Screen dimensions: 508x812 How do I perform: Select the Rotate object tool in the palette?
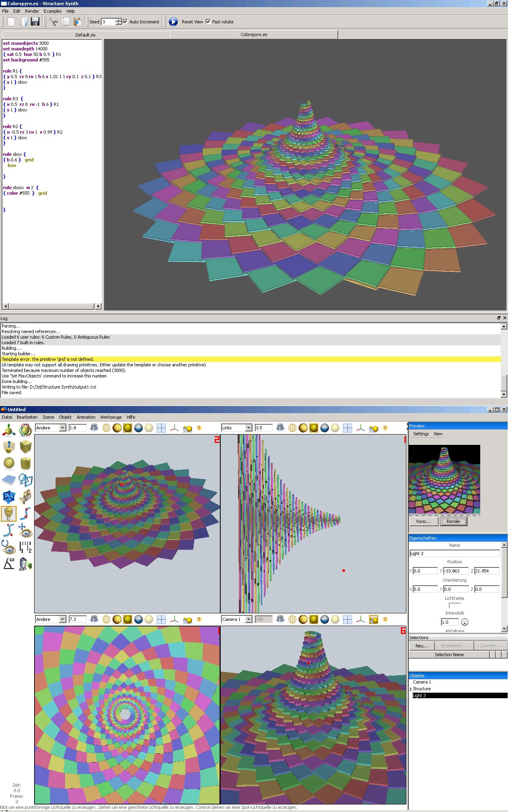(x=26, y=430)
